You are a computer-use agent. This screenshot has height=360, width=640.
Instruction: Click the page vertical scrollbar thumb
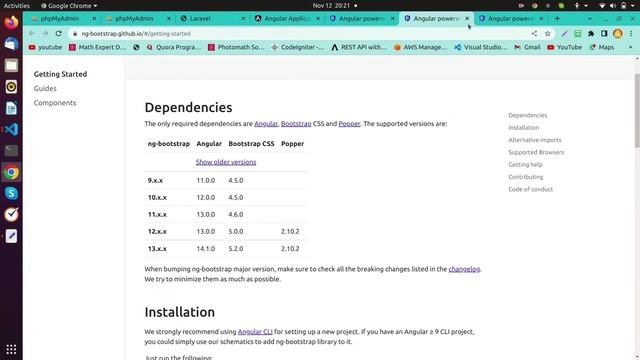(637, 110)
